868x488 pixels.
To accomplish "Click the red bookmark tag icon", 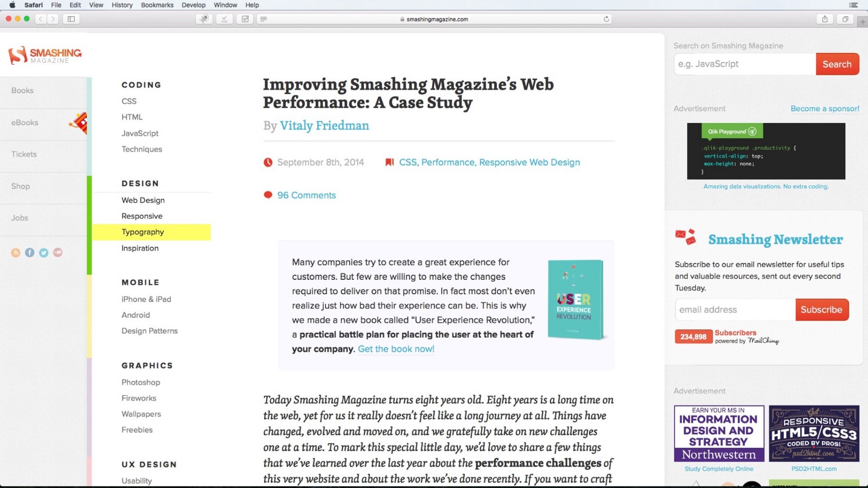I will [x=390, y=162].
